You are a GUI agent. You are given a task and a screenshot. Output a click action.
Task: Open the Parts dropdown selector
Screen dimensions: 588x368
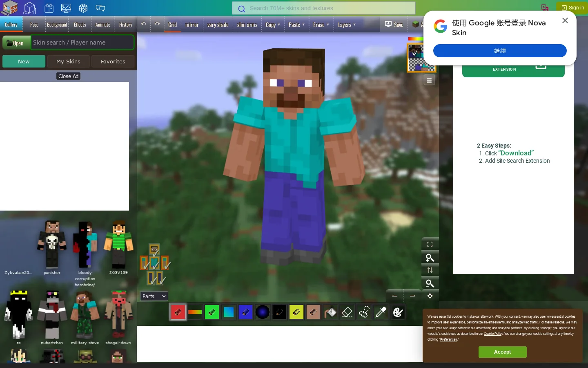click(x=154, y=296)
